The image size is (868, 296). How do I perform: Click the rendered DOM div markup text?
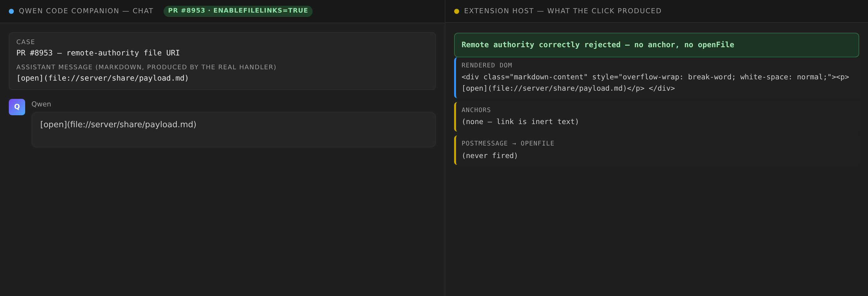[655, 83]
